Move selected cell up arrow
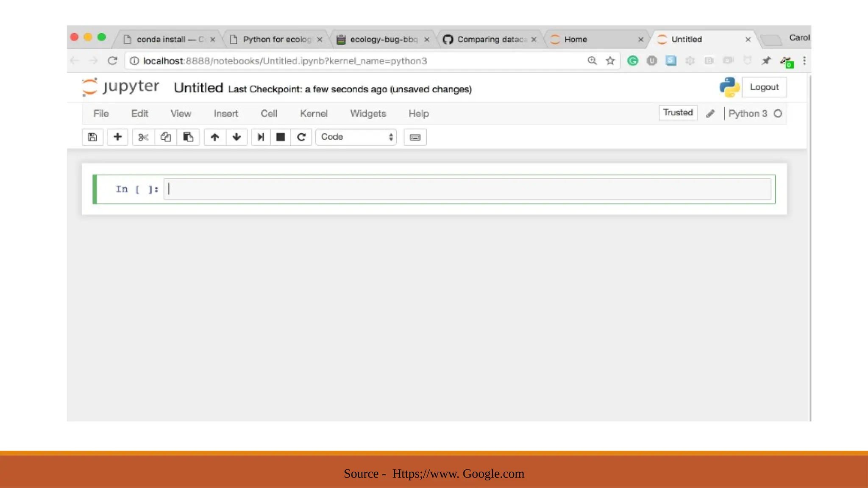 tap(214, 137)
